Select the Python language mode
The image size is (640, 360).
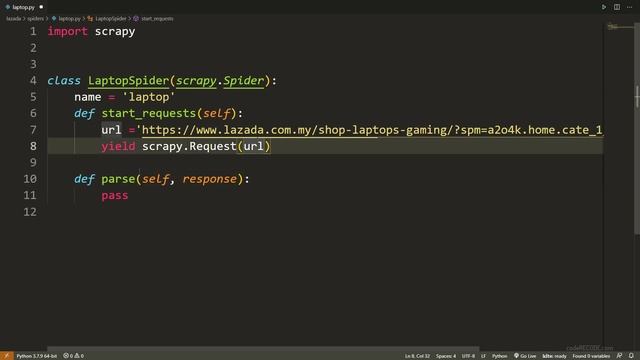tap(499, 356)
